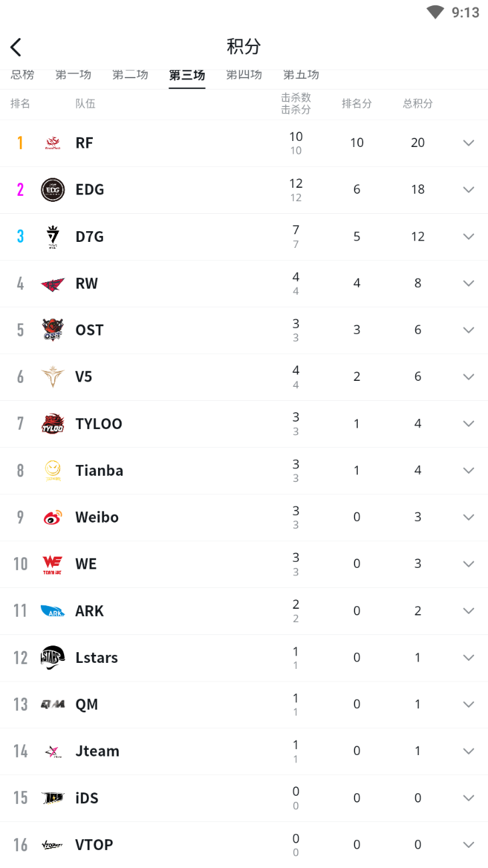Viewport: 488px width, 868px height.
Task: Open the VTOP row dropdown chevron
Action: click(x=469, y=845)
